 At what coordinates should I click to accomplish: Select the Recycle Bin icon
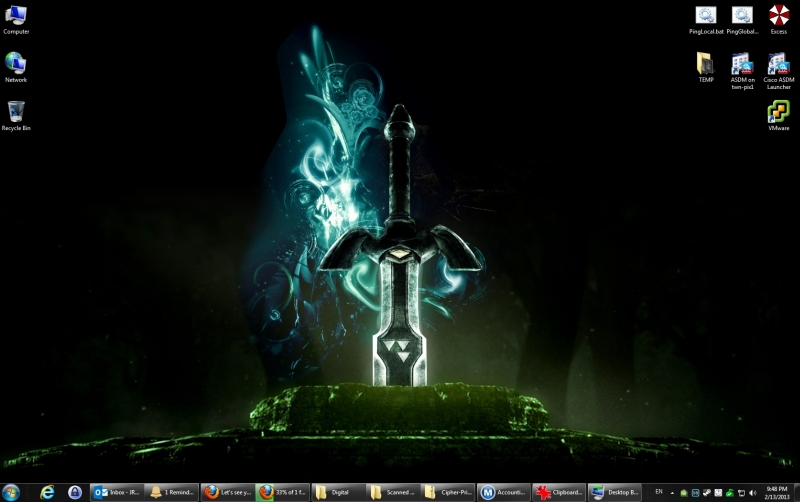tap(16, 116)
